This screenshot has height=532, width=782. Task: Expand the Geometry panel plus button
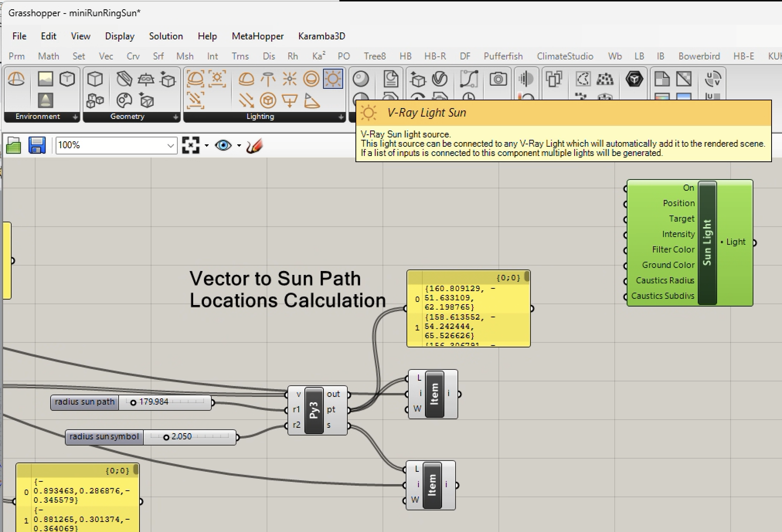[175, 117]
